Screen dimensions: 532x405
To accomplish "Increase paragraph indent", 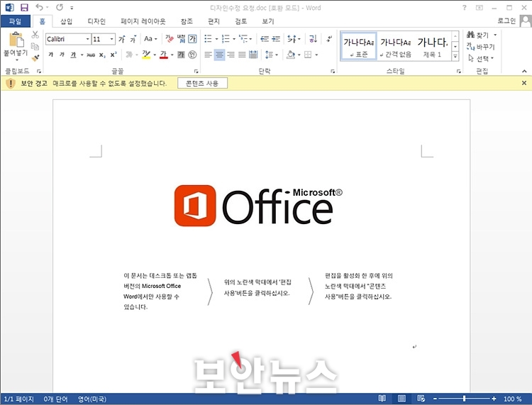I will (276, 39).
